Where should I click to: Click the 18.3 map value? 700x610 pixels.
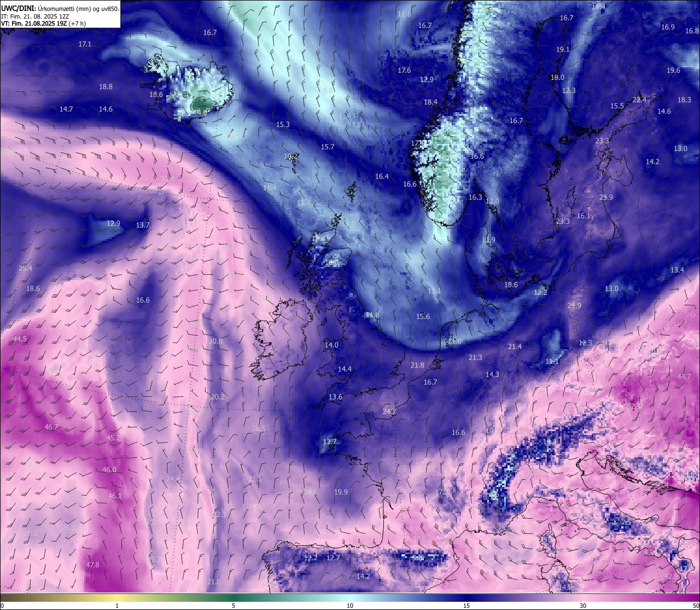coord(684,100)
